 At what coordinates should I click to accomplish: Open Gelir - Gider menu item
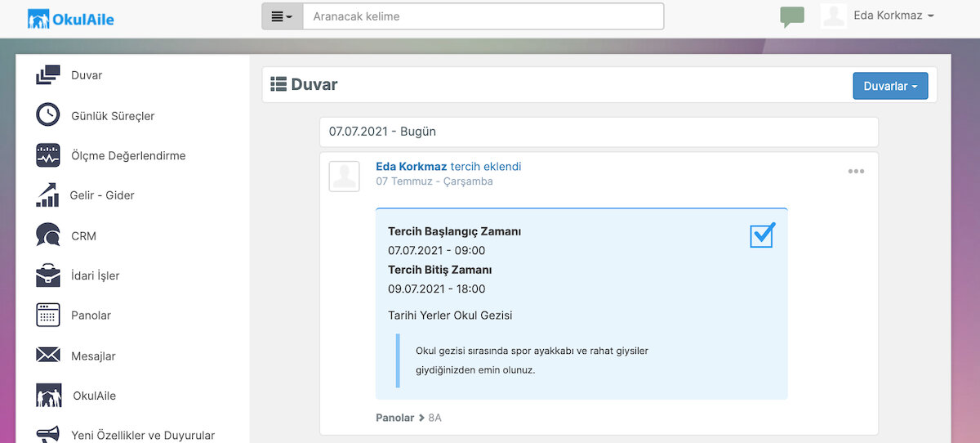point(102,195)
